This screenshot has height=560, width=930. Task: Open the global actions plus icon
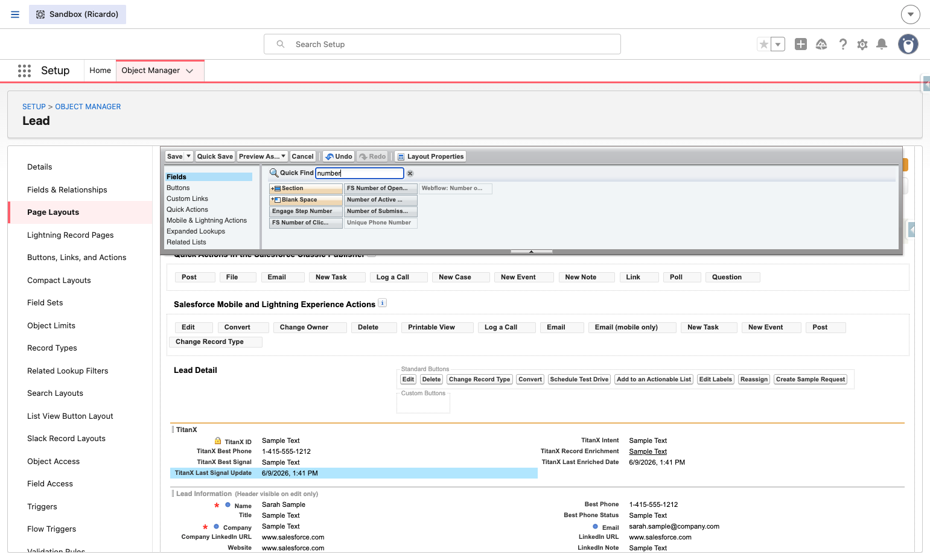point(801,44)
